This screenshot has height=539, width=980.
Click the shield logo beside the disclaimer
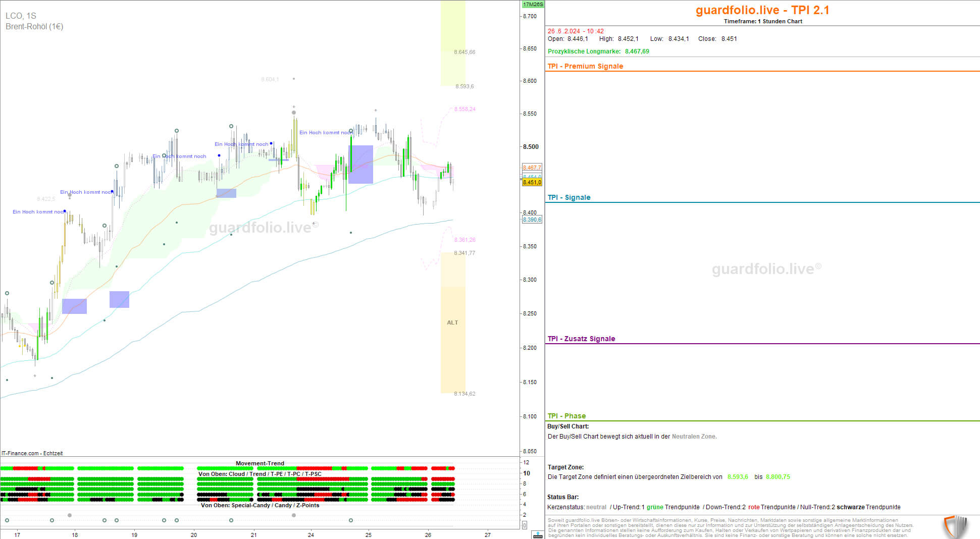(x=955, y=526)
